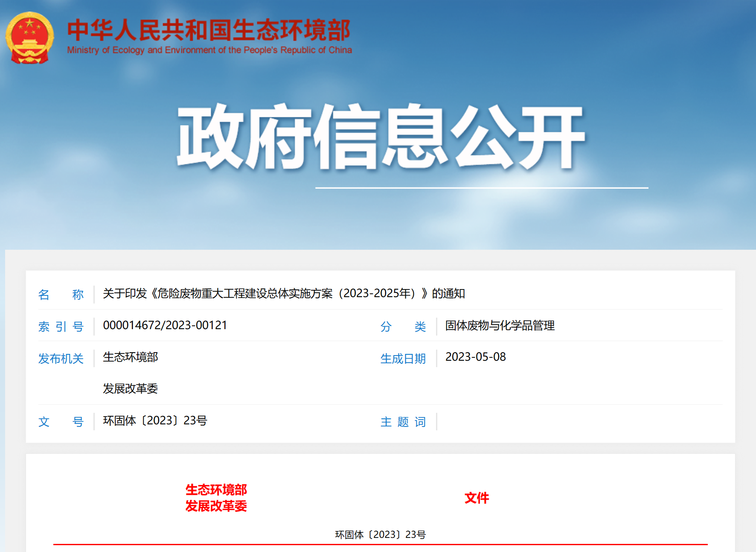Select document number 环固体〔2023〕23号 in table
Viewport: 756px width, 552px height.
pyautogui.click(x=155, y=421)
